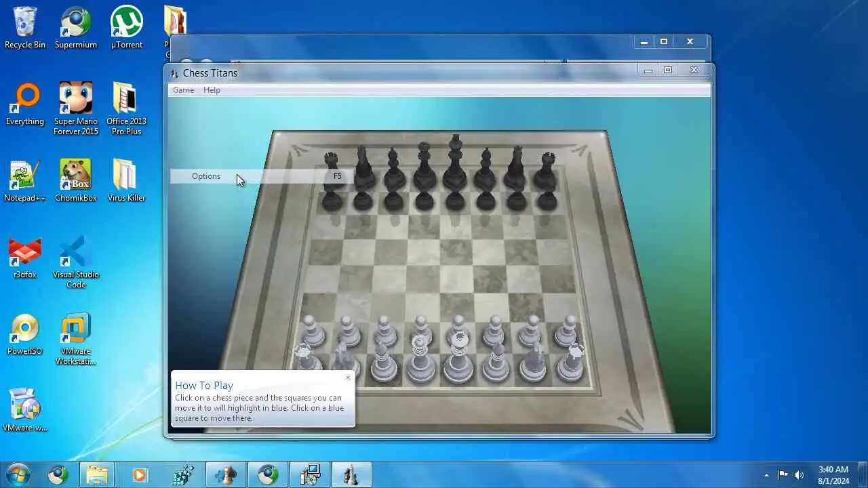Open the Registry Editor cubes taskbar icon

184,475
